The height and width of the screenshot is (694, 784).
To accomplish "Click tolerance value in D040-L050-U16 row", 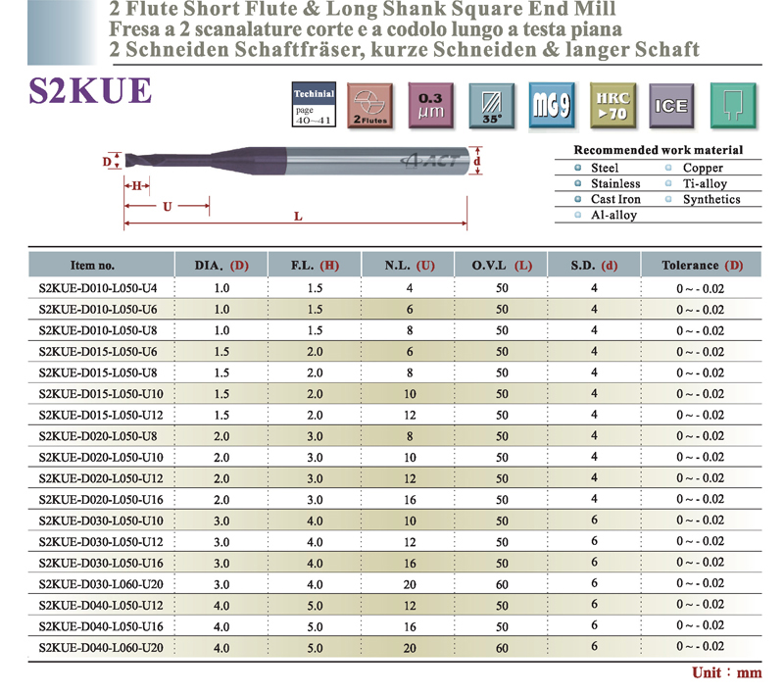I will [x=700, y=625].
